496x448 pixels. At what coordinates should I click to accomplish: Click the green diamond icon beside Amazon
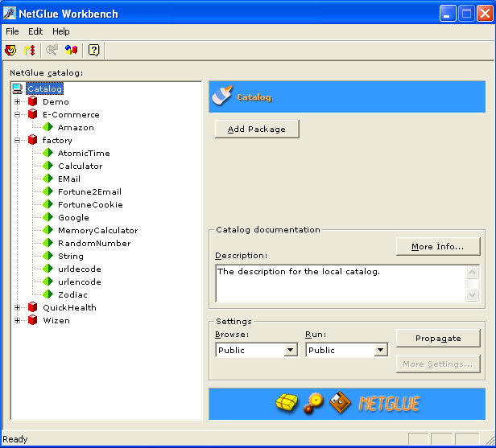[48, 127]
